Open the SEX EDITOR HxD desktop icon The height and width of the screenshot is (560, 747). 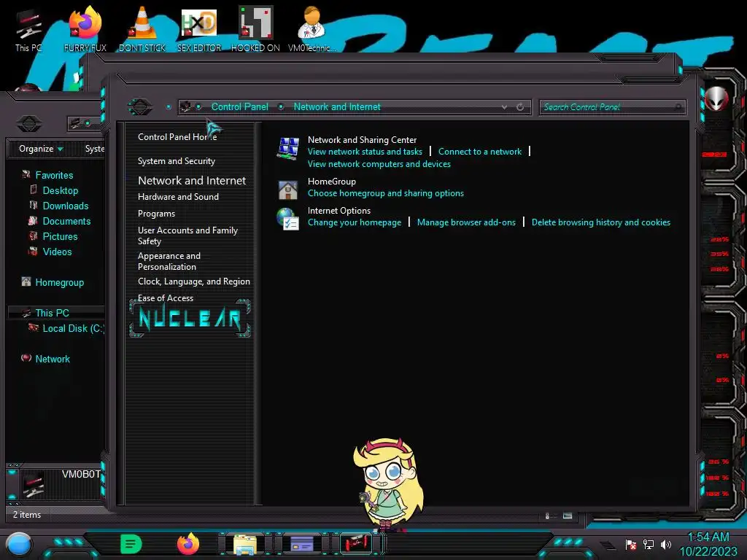[x=199, y=30]
